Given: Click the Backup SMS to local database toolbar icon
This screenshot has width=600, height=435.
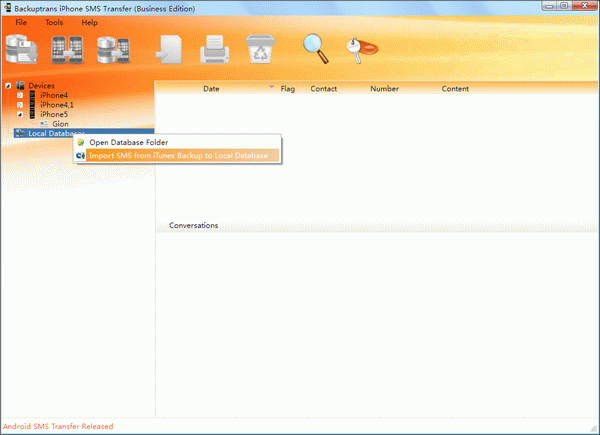Looking at the screenshot, I should (21, 49).
